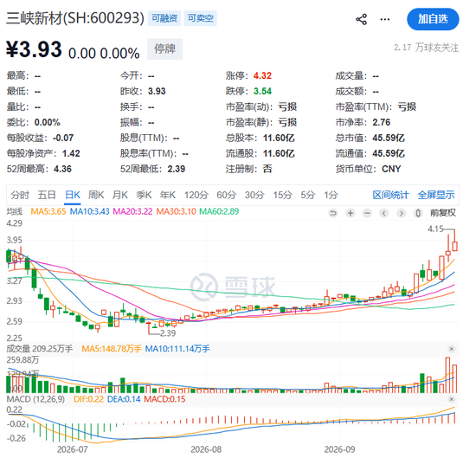
Task: Click the 4.15 high price marker
Action: click(435, 229)
